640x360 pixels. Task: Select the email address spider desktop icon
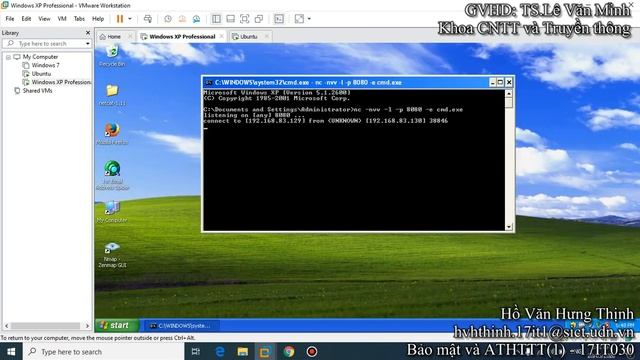point(112,176)
